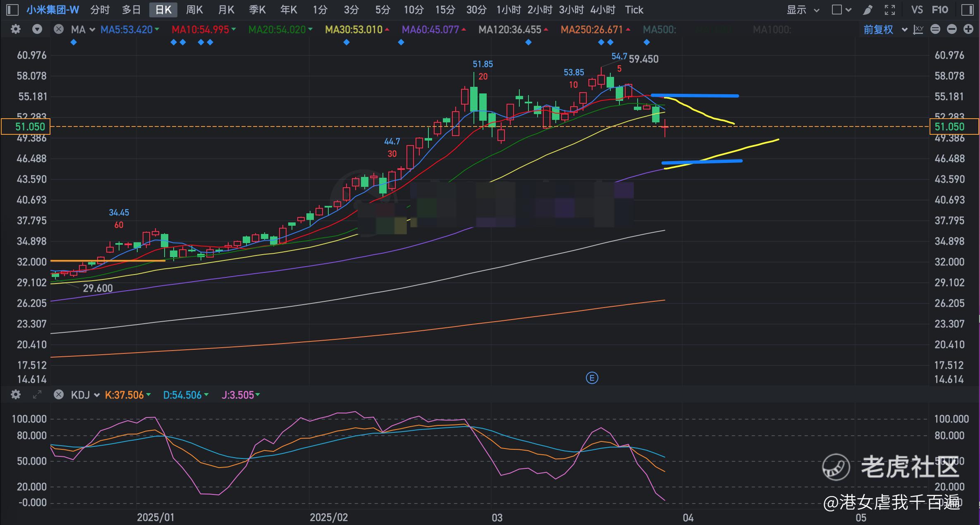This screenshot has width=980, height=525.
Task: Select the Tick interval
Action: click(x=634, y=10)
